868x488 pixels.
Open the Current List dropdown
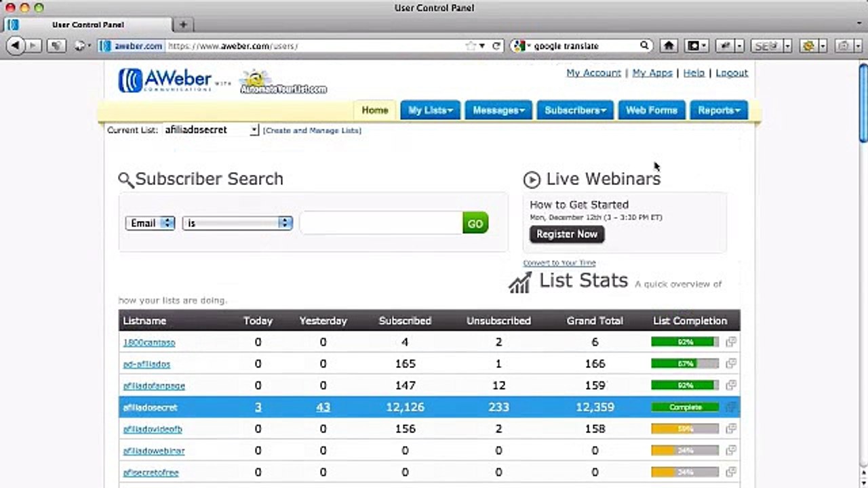coord(211,129)
